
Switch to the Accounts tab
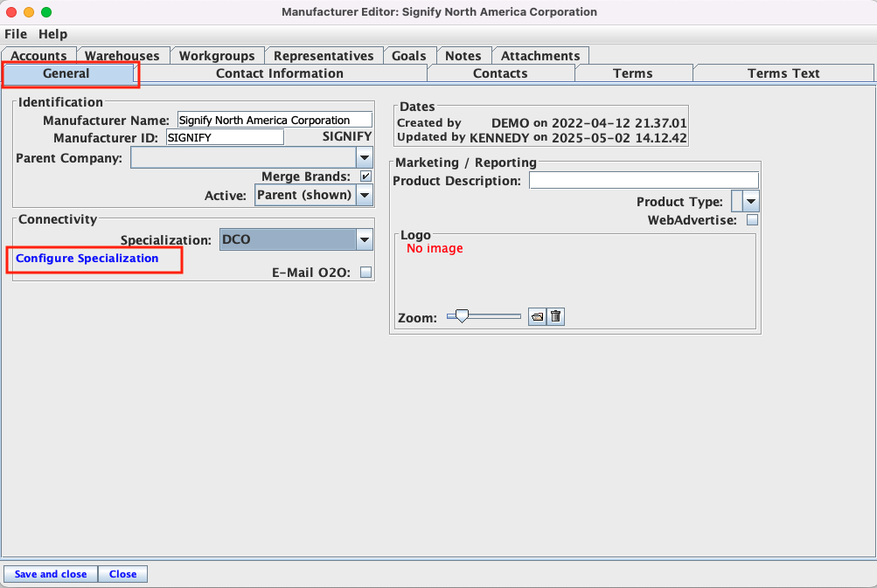coord(38,55)
